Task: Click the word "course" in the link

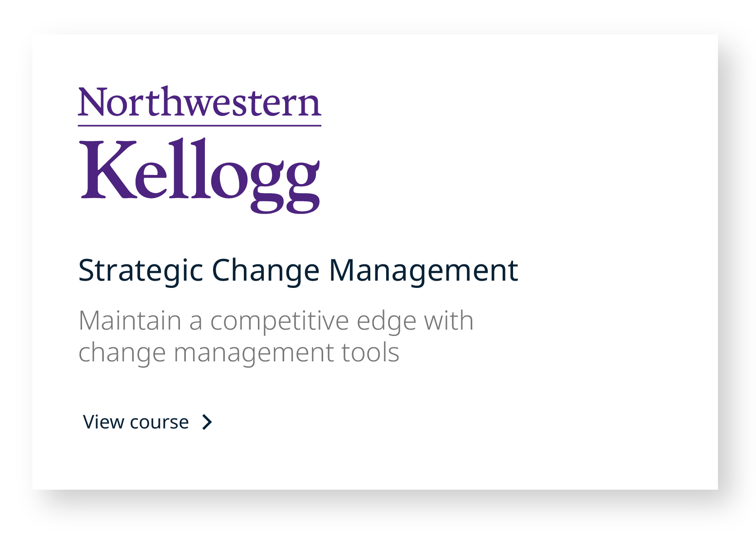Action: pos(159,422)
